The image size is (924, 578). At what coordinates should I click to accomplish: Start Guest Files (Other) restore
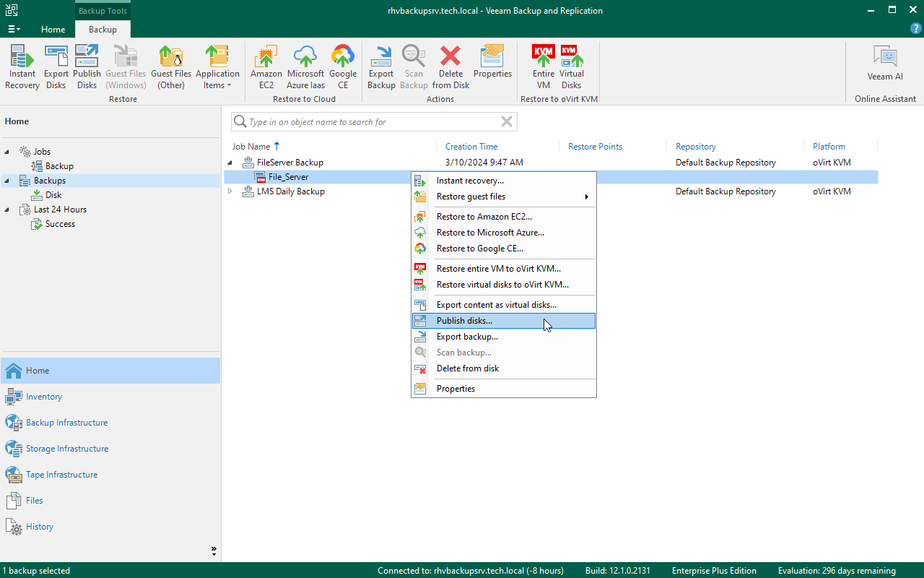click(x=171, y=67)
